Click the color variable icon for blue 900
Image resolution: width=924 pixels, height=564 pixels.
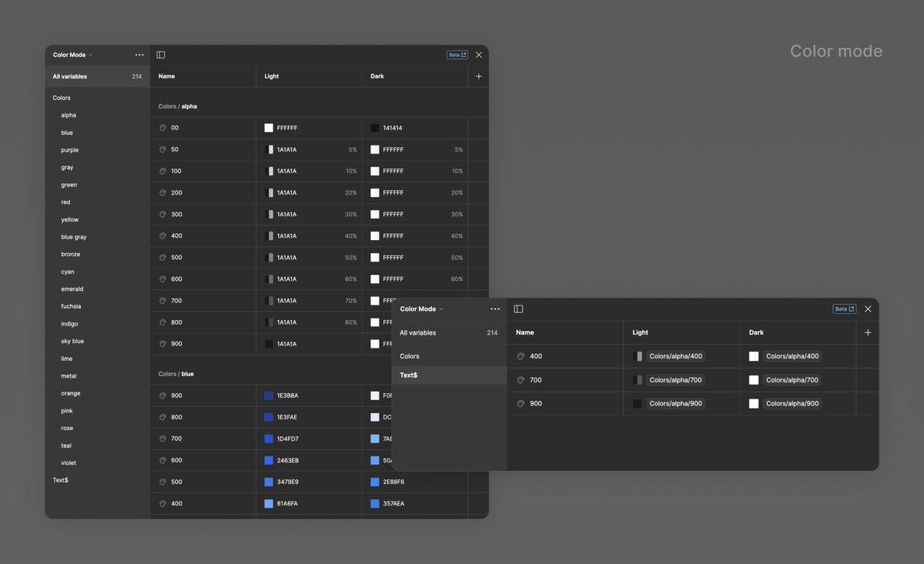pos(162,395)
